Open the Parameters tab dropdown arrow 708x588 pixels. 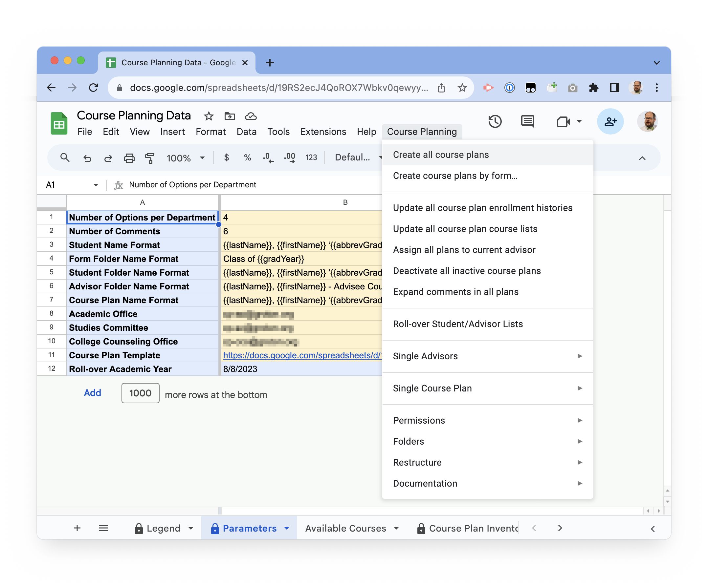pos(287,528)
